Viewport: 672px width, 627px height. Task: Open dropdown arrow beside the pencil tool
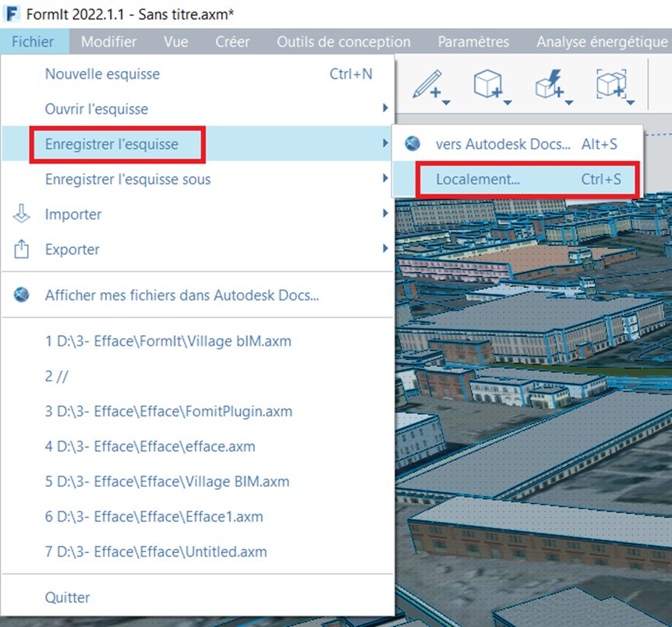(445, 101)
